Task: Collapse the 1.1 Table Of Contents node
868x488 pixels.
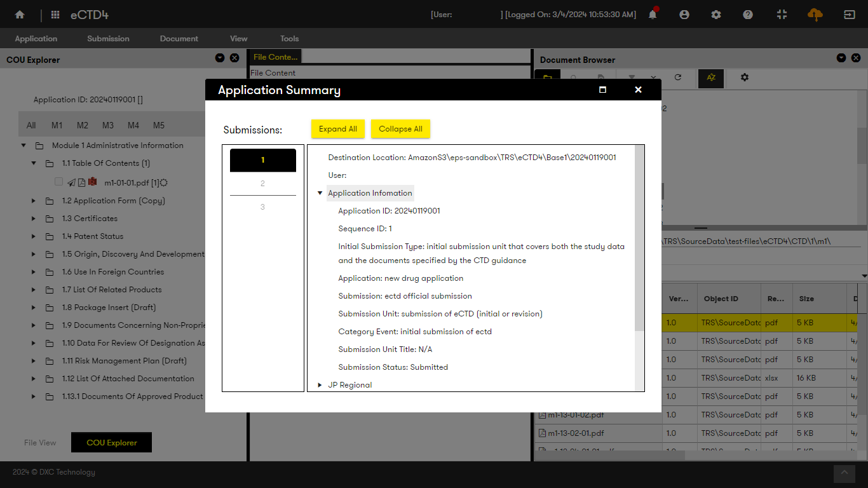Action: [34, 163]
